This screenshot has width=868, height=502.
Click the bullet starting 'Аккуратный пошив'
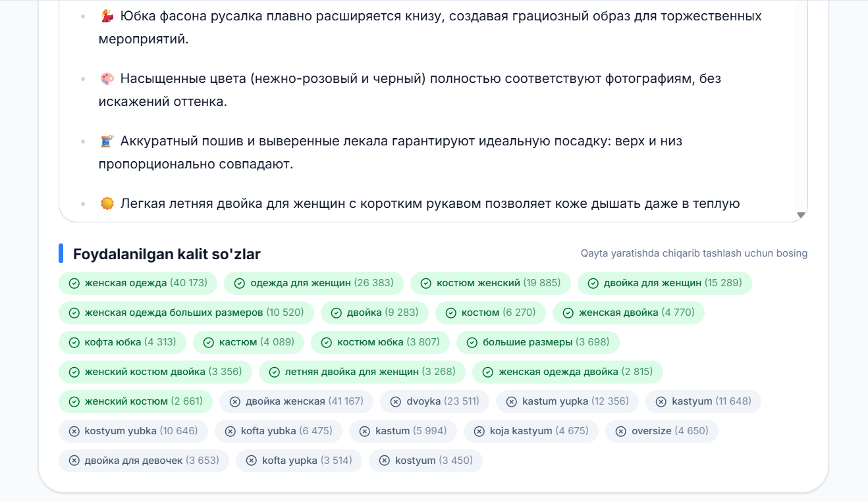[391, 153]
